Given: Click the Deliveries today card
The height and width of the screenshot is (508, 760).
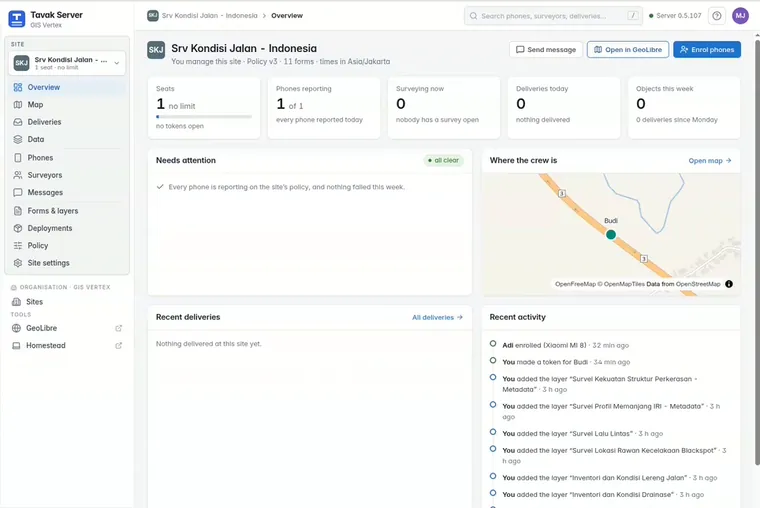Looking at the screenshot, I should (x=564, y=108).
